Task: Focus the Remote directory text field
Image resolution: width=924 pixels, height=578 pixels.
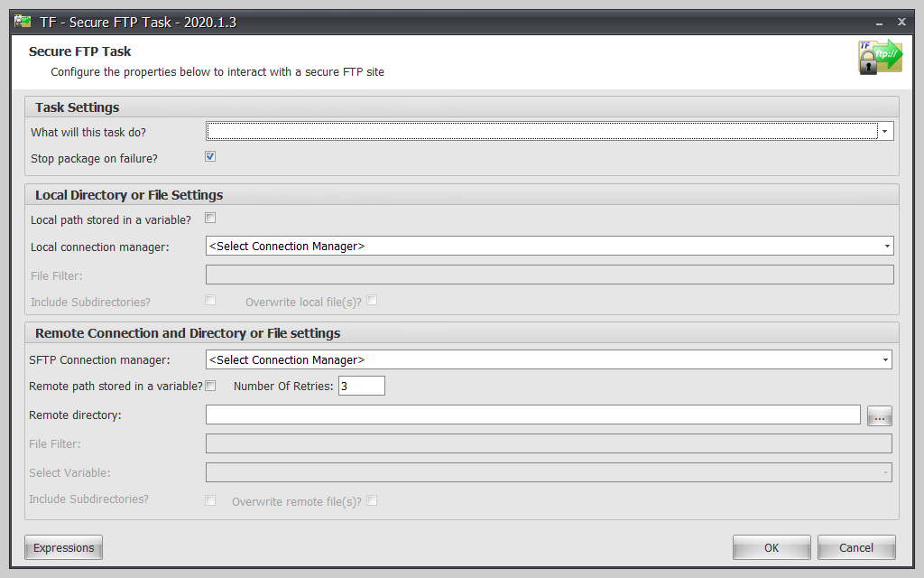Action: (532, 415)
